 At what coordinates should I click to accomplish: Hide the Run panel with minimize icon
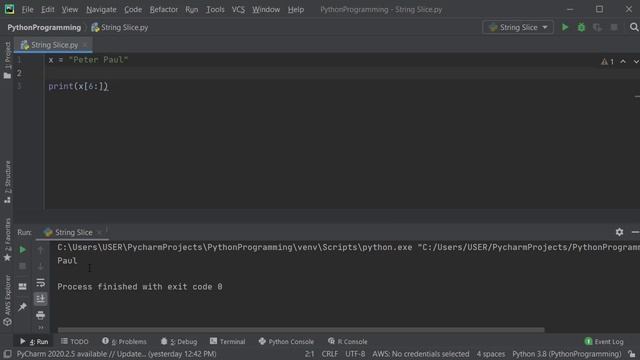(635, 232)
